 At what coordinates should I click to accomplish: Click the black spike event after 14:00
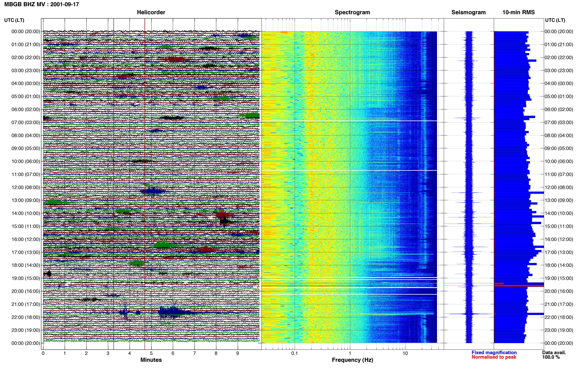tap(224, 220)
